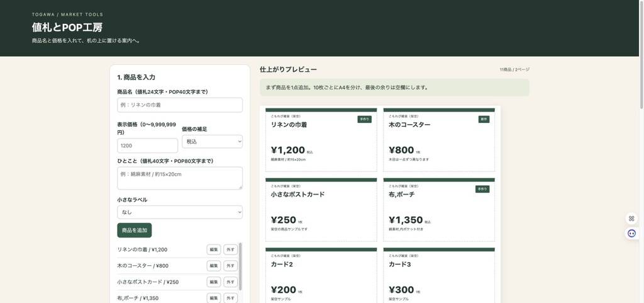Image resolution: width=644 pixels, height=303 pixels.
Task: Select the 木のコースター preview price tag
Action: pos(439,140)
